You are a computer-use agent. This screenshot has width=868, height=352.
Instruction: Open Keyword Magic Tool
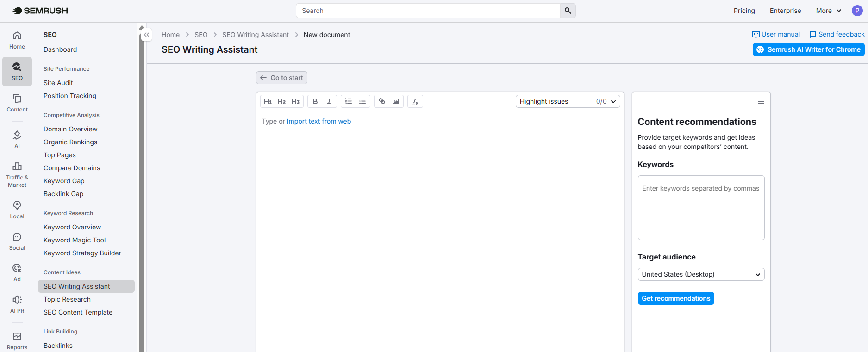pyautogui.click(x=75, y=240)
